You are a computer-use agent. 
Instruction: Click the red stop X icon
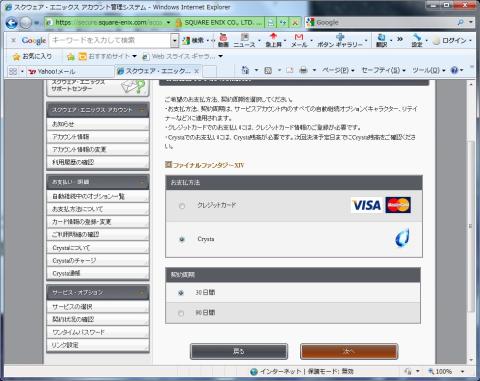click(x=295, y=23)
